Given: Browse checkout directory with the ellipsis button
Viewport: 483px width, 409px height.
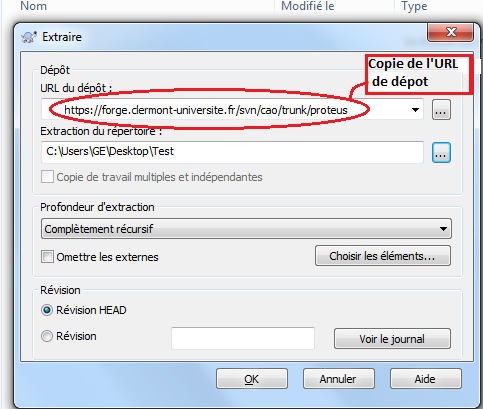Looking at the screenshot, I should [441, 153].
